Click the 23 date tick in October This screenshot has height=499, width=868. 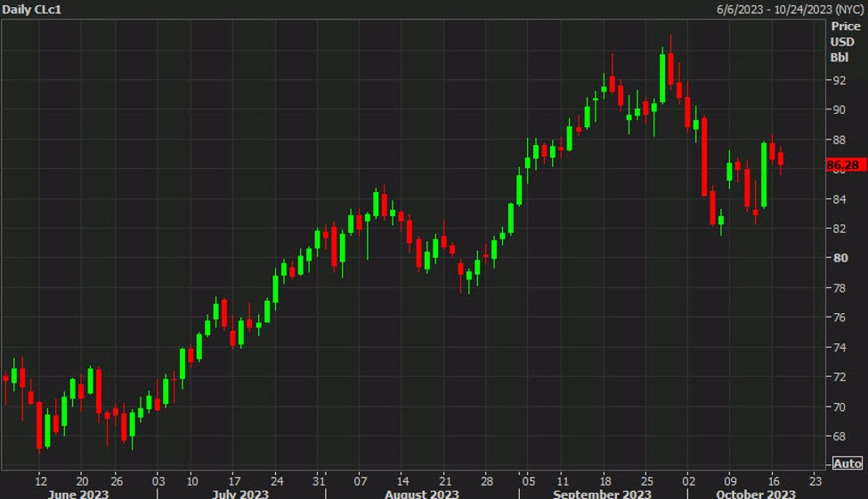(x=815, y=480)
